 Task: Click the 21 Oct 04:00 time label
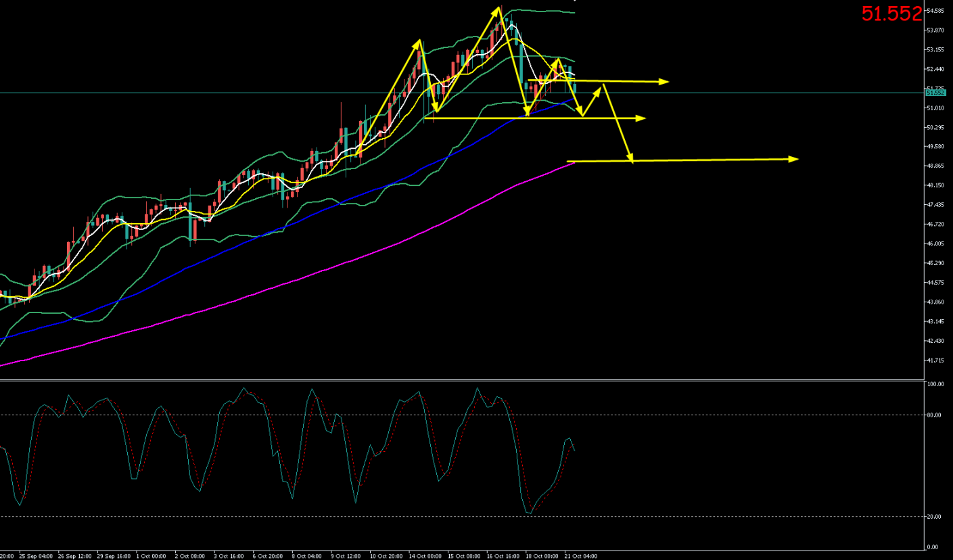pos(581,555)
